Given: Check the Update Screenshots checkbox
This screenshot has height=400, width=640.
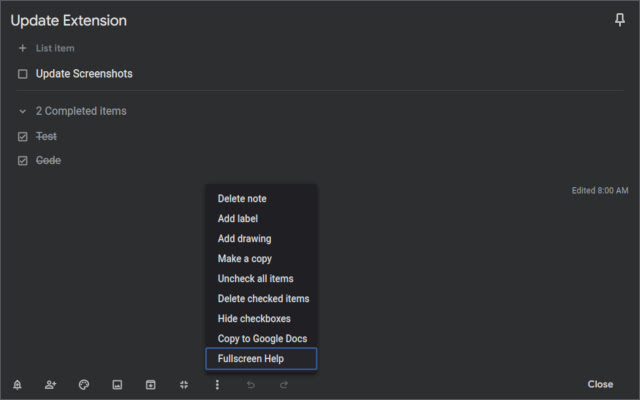Looking at the screenshot, I should click(x=23, y=74).
